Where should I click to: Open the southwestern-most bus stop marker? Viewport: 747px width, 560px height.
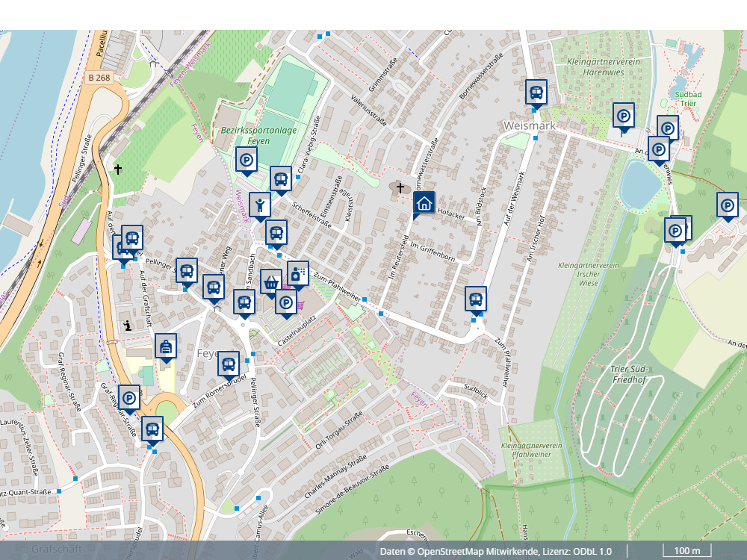pyautogui.click(x=152, y=429)
